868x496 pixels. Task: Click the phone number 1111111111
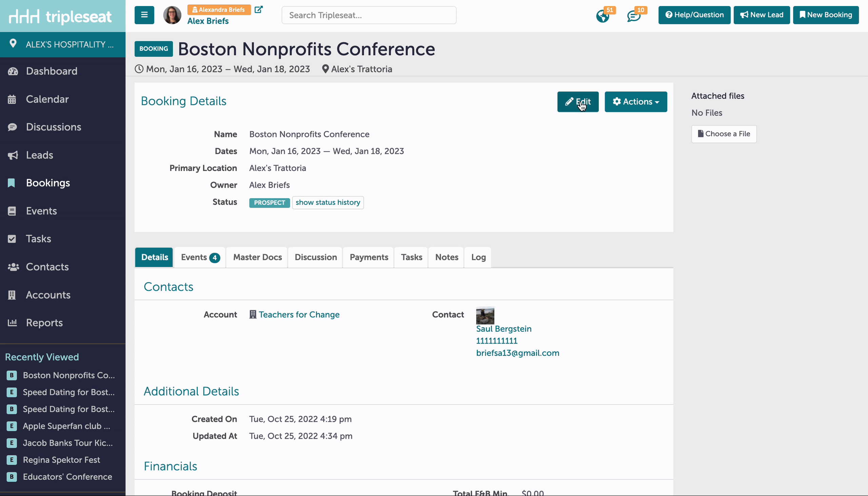point(497,341)
